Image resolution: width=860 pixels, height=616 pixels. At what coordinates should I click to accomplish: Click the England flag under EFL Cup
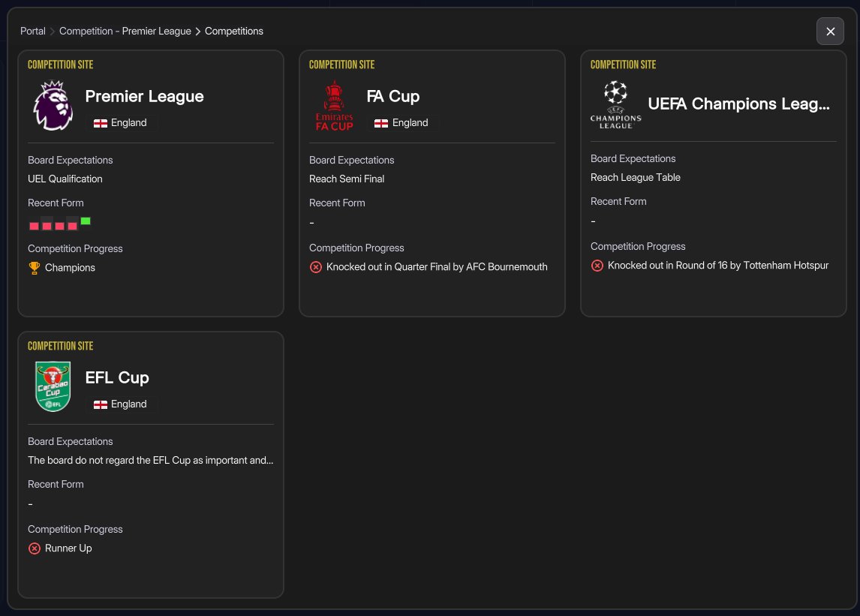101,404
